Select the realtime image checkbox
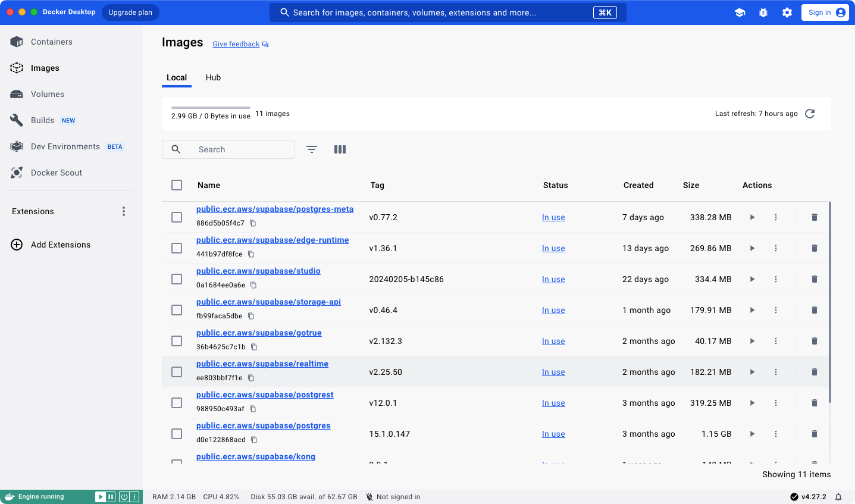The height and width of the screenshot is (504, 855). [x=177, y=372]
